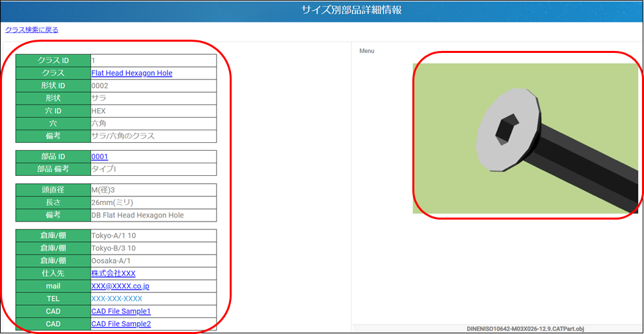Click the サイズ別部品詳細情報 page title
The image size is (644, 334).
click(x=351, y=11)
